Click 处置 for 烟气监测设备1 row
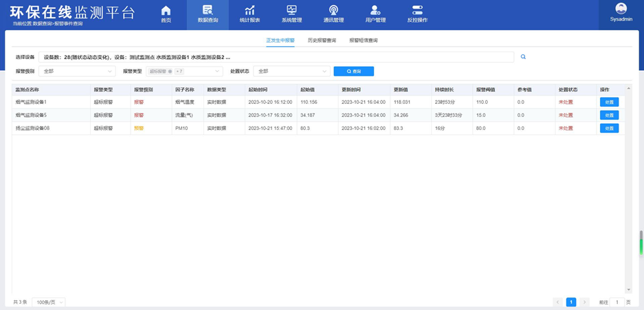The height and width of the screenshot is (310, 644). 609,102
